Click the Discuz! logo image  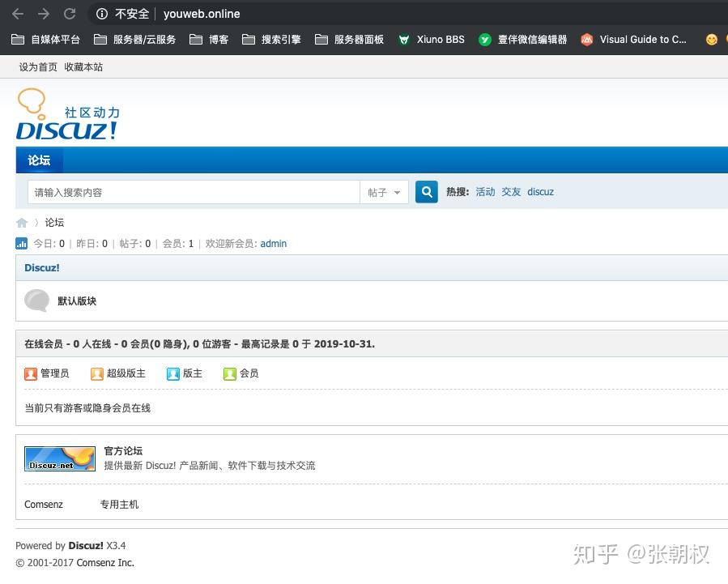68,114
